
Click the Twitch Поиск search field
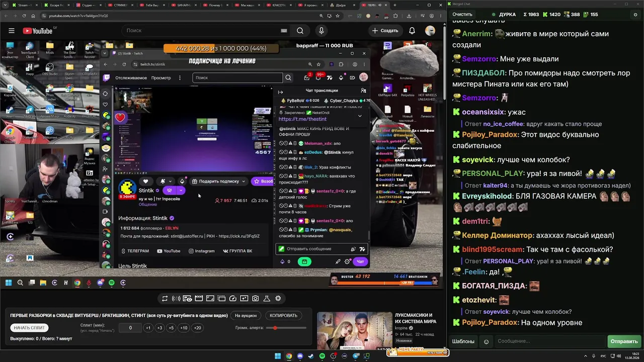237,78
